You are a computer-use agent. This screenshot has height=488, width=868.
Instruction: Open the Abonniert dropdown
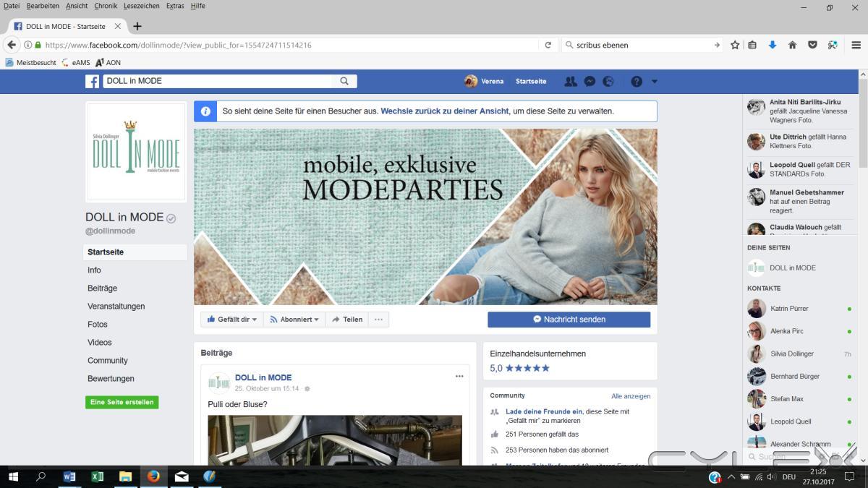pyautogui.click(x=294, y=320)
